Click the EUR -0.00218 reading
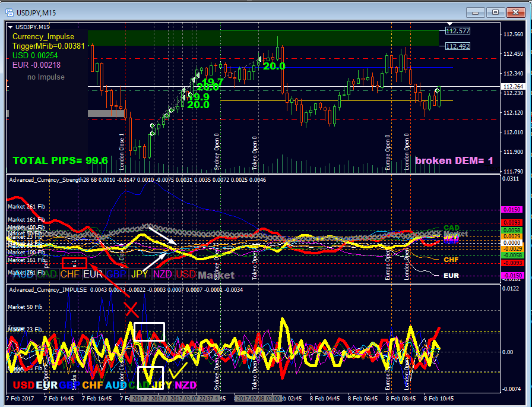 [36, 65]
